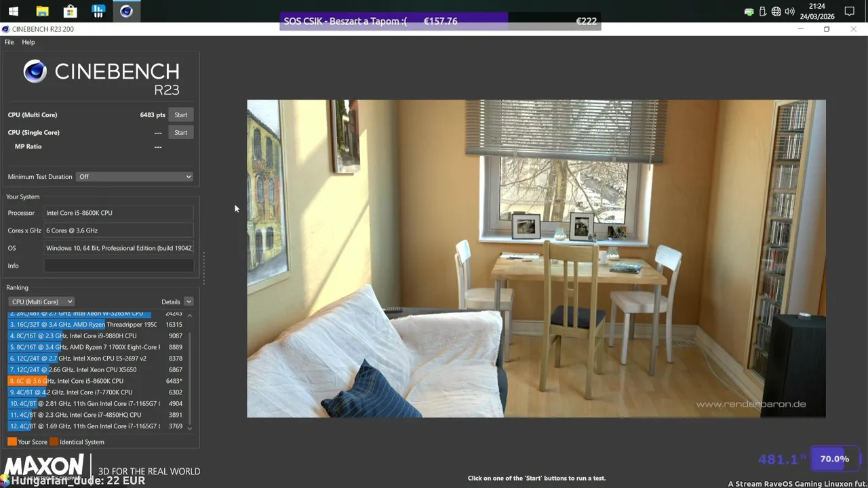Click the MP Ratio label
This screenshot has width=868, height=488.
pyautogui.click(x=28, y=146)
